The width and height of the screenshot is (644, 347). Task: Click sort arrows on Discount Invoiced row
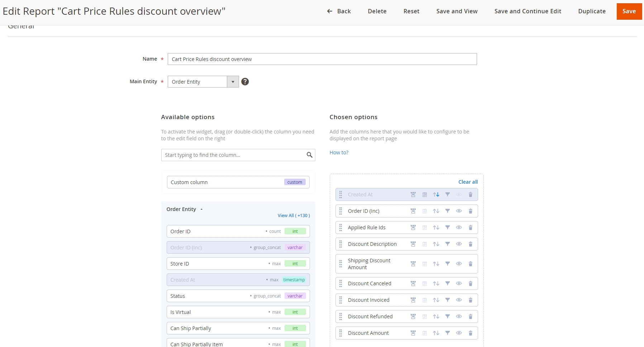pyautogui.click(x=436, y=300)
